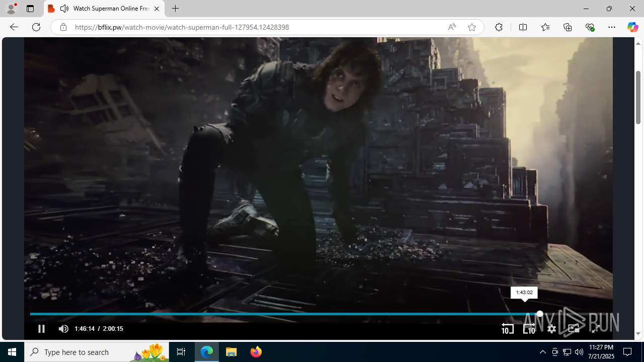Open browser Extensions menu
644x362 pixels.
click(x=499, y=27)
